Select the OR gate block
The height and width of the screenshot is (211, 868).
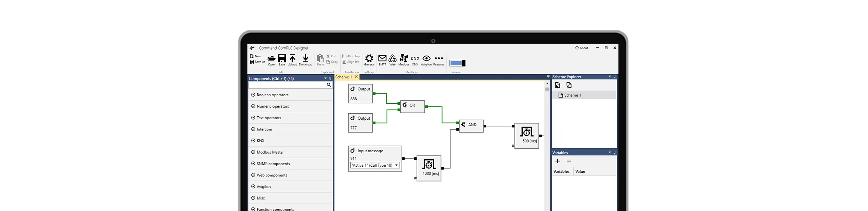[x=413, y=107]
